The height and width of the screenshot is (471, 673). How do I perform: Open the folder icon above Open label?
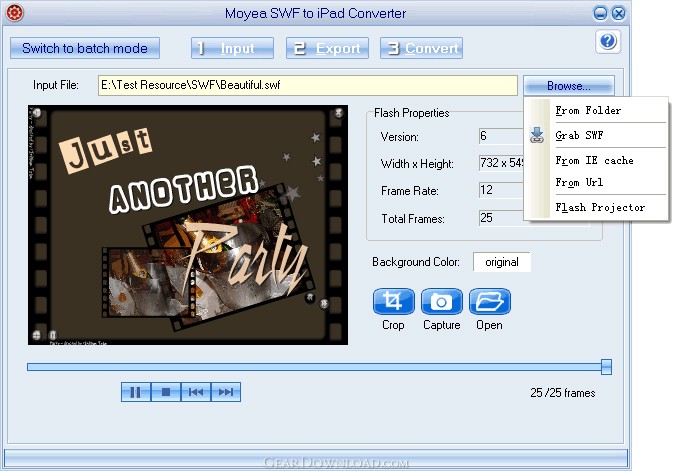click(x=489, y=301)
